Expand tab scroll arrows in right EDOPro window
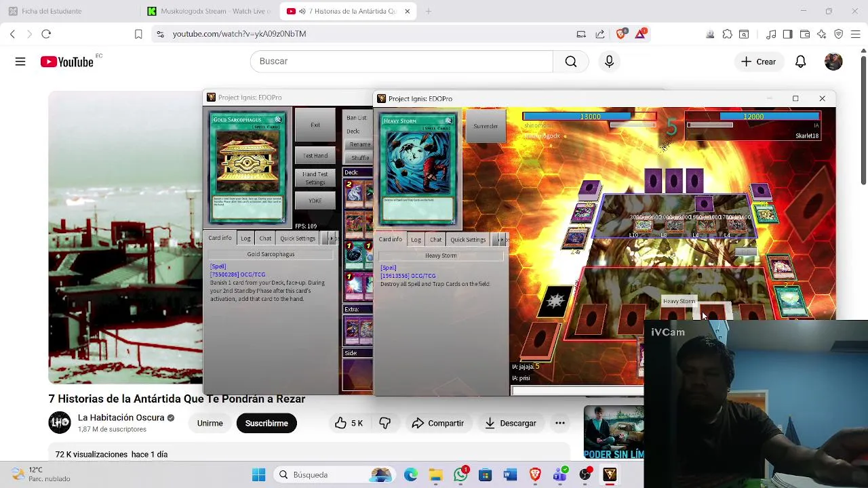This screenshot has height=488, width=868. (x=501, y=239)
